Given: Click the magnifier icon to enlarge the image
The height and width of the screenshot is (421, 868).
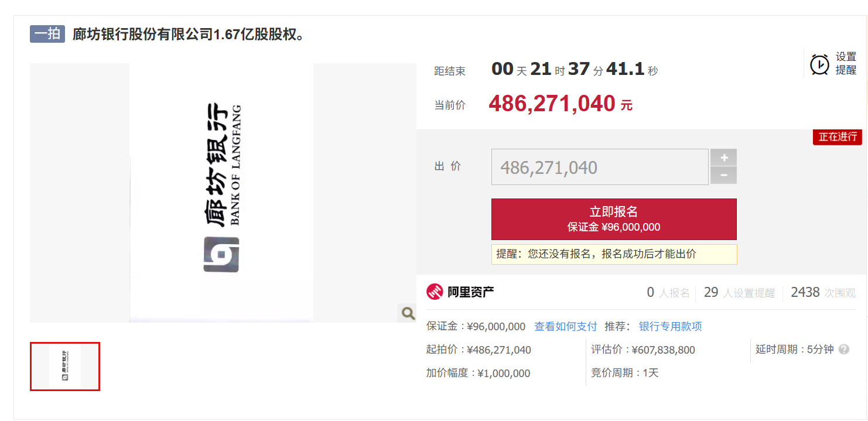Looking at the screenshot, I should tap(407, 313).
